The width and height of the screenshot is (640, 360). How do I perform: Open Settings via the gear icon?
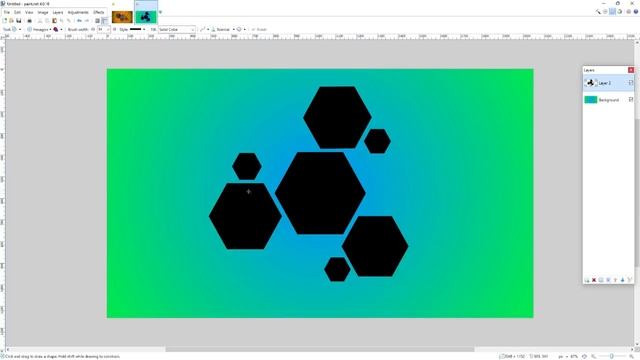[629, 12]
